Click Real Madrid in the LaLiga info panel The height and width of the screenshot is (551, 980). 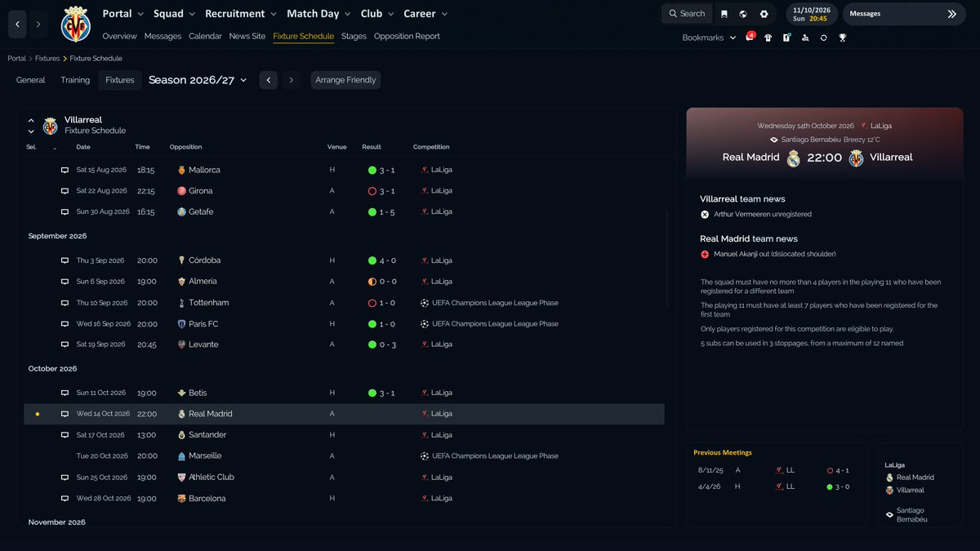[915, 478]
